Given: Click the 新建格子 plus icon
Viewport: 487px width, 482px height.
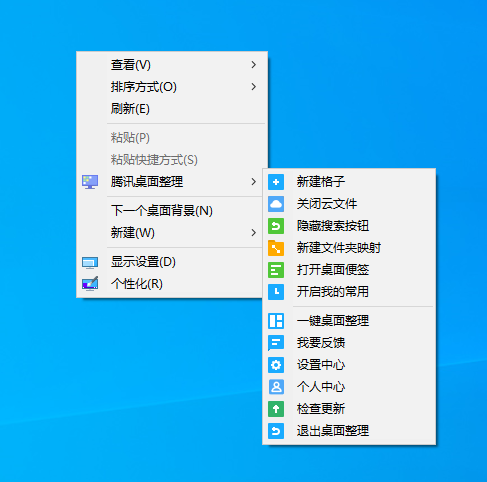Looking at the screenshot, I should [x=276, y=182].
